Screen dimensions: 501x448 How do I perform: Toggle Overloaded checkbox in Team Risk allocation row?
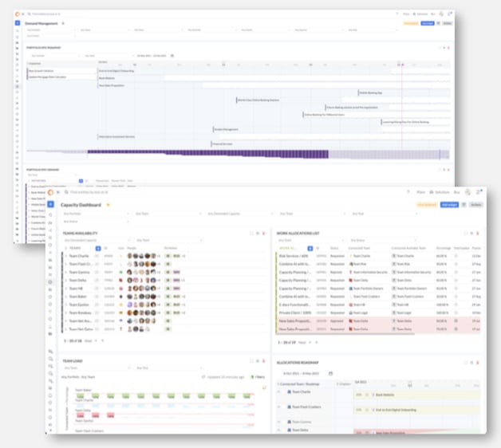coord(456,264)
